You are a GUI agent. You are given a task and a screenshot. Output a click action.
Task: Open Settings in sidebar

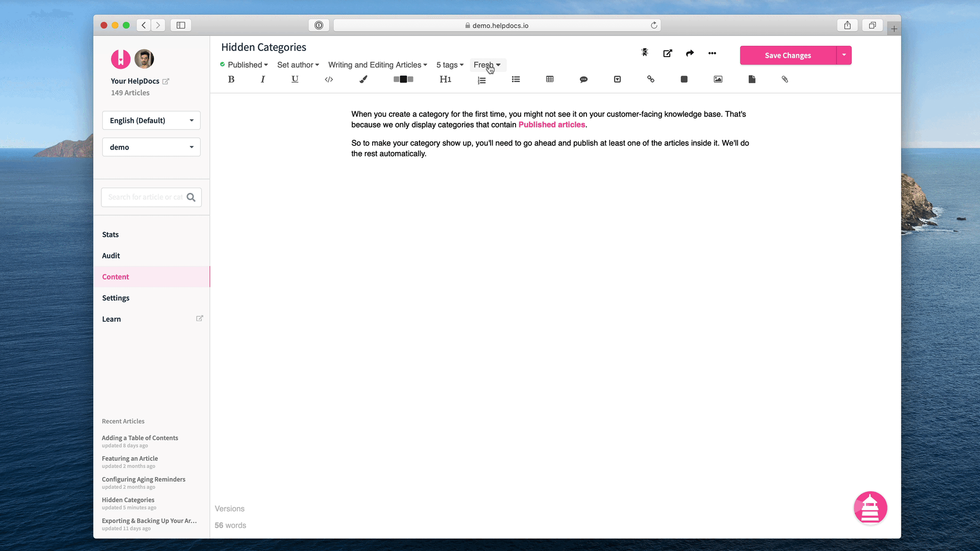[116, 298]
